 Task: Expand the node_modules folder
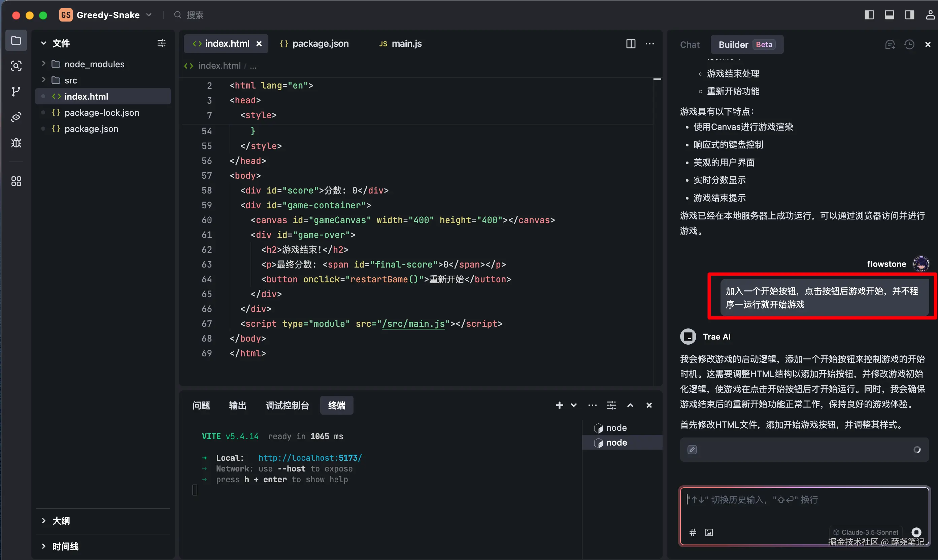pos(94,64)
